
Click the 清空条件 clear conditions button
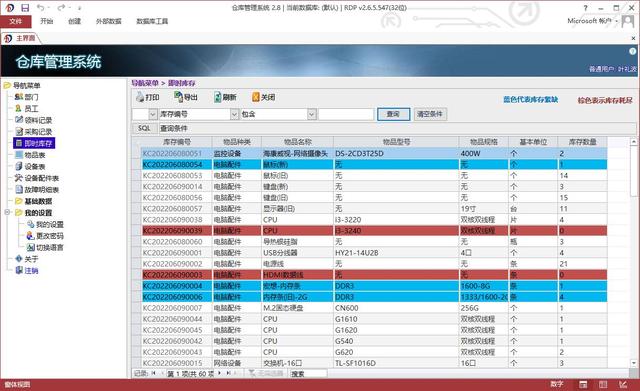pos(430,114)
